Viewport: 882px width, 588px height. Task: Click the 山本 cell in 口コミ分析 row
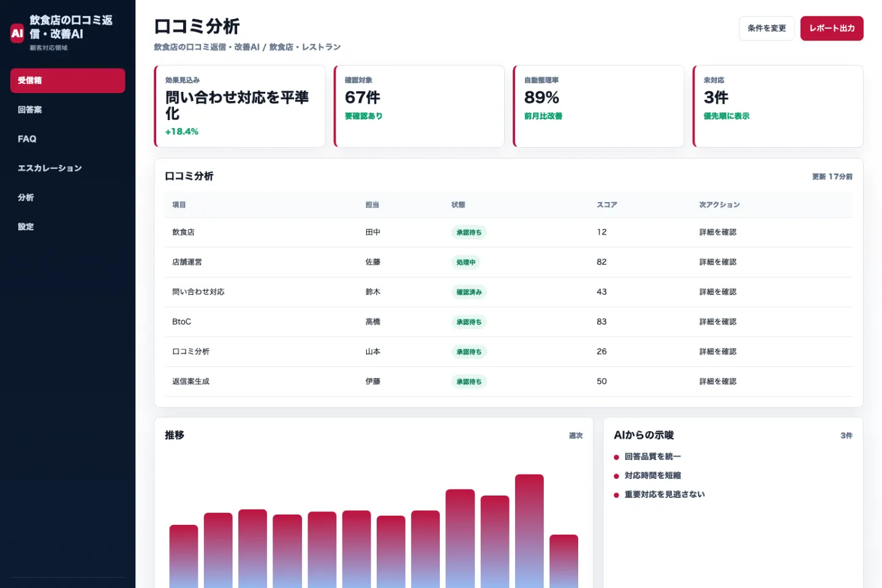click(x=373, y=352)
